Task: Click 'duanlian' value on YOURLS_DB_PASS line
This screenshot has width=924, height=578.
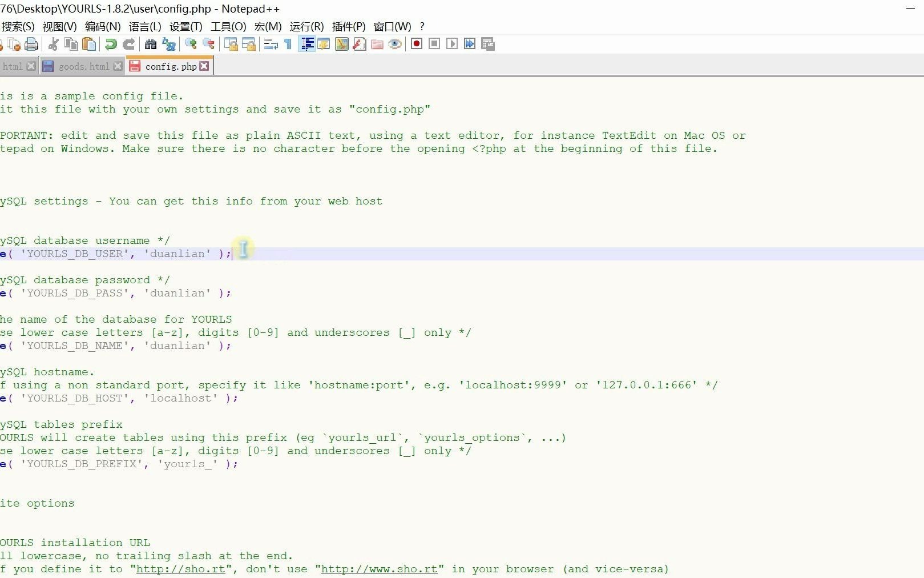Action: click(177, 293)
